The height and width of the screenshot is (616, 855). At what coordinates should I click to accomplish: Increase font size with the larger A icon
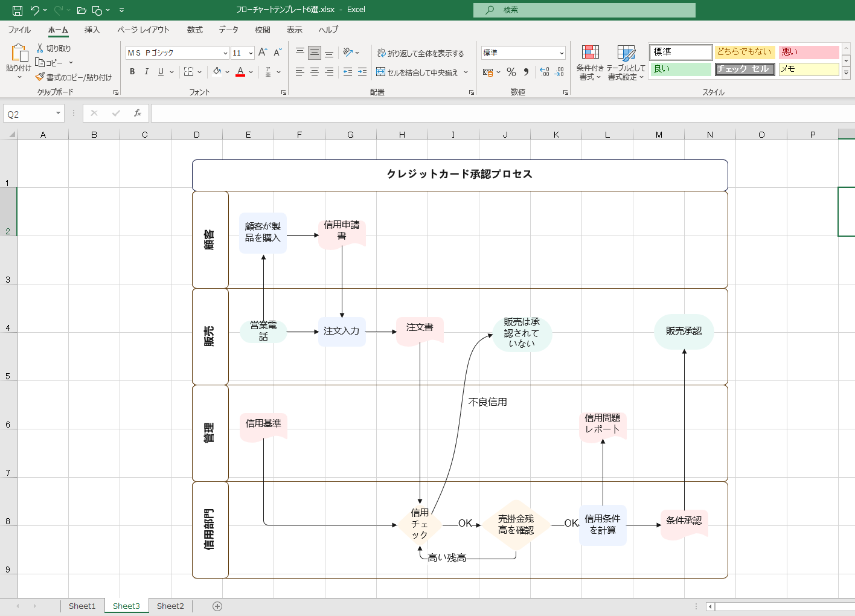point(263,53)
